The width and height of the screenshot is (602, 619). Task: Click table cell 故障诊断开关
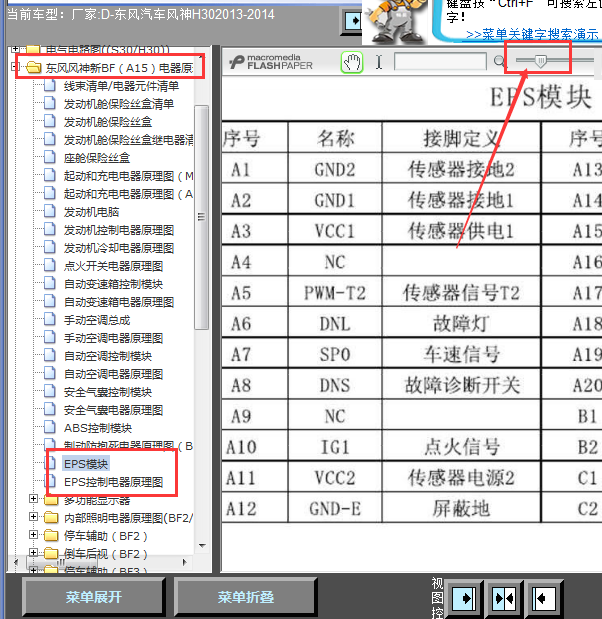(x=461, y=385)
